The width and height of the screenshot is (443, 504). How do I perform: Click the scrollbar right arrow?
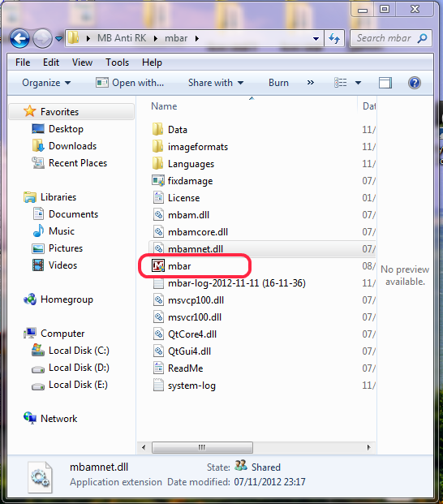[368, 447]
